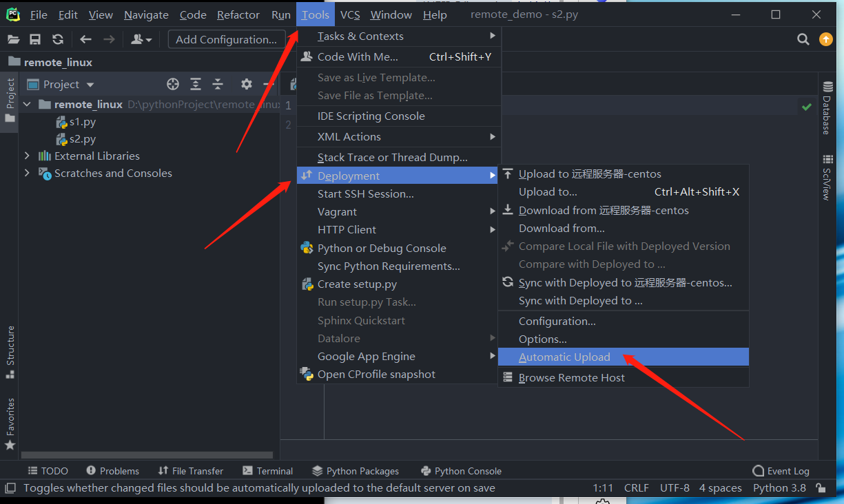
Task: Select Sync with Deployed to 远程服务器-centos...
Action: tap(623, 282)
